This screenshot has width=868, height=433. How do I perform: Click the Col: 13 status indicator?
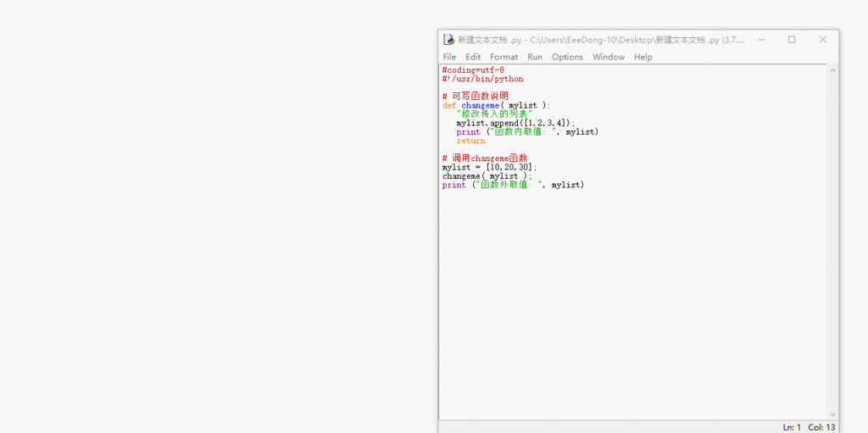821,427
